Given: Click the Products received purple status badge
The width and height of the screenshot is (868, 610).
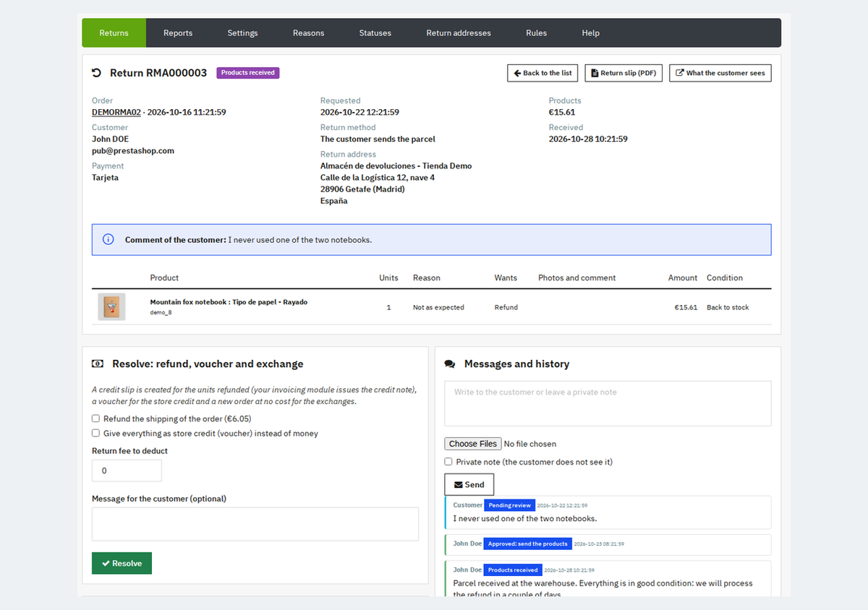Looking at the screenshot, I should click(x=248, y=73).
